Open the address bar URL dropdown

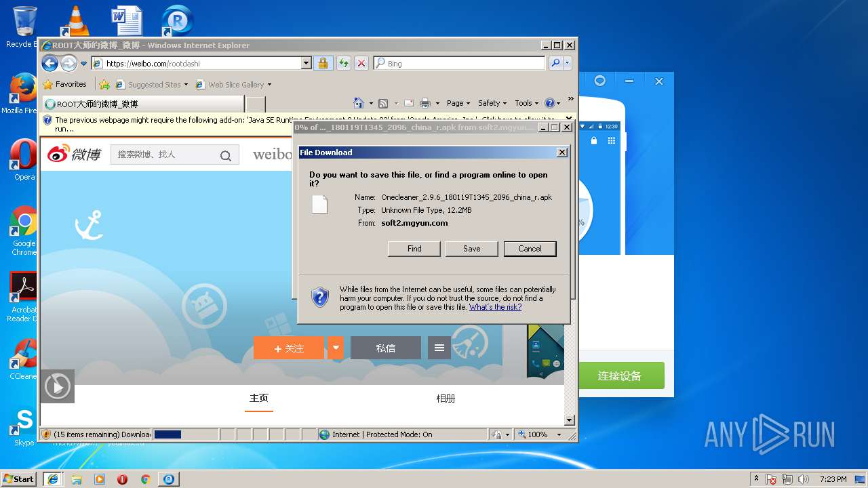point(306,63)
